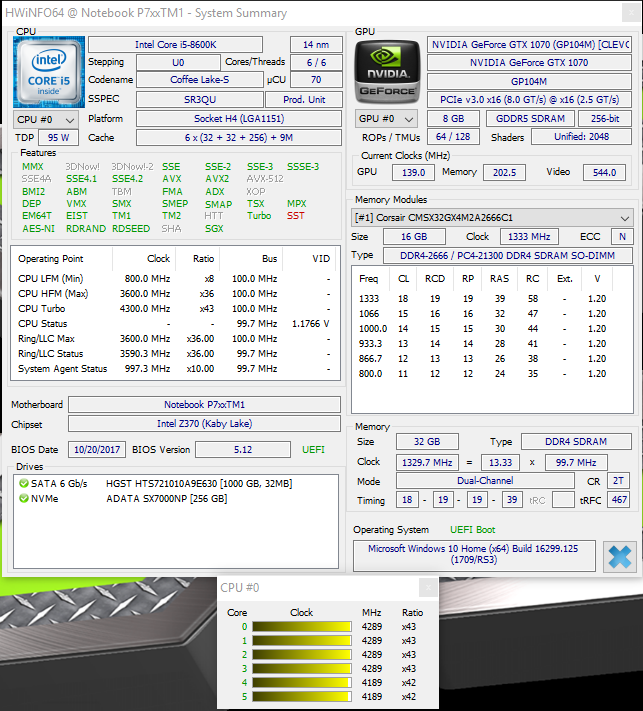Viewport: 643px width, 711px height.
Task: Click the Core 4 clock bar
Action: (x=302, y=682)
